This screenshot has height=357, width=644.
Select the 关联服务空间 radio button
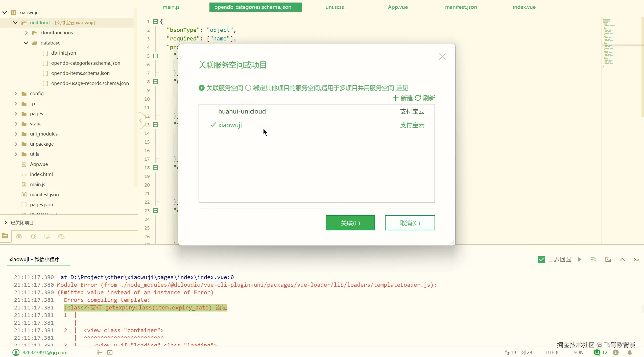pos(201,88)
